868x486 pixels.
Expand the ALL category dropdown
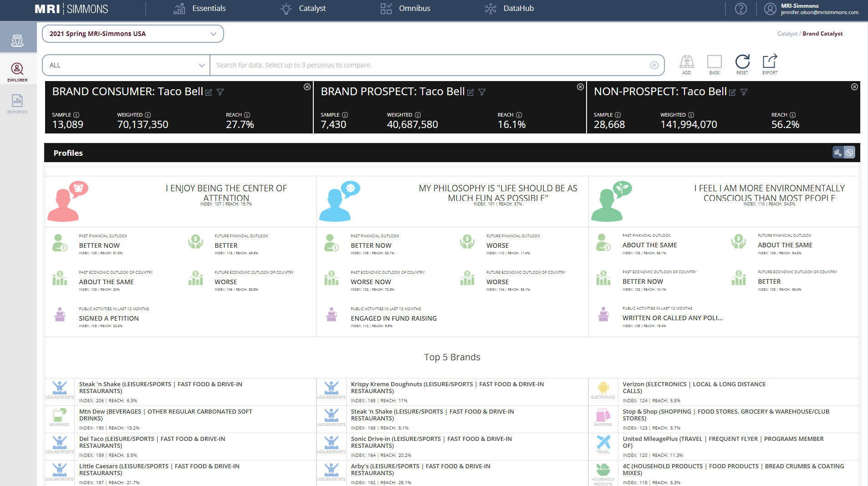126,65
